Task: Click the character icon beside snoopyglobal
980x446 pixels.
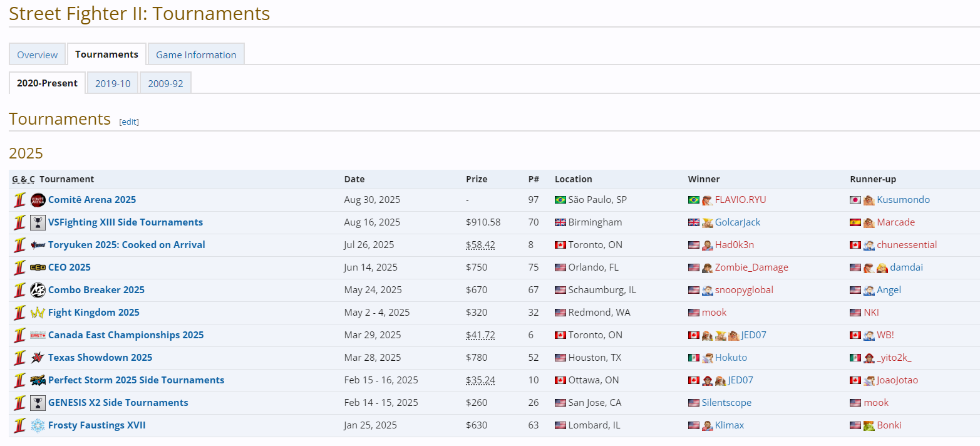Action: tap(708, 290)
